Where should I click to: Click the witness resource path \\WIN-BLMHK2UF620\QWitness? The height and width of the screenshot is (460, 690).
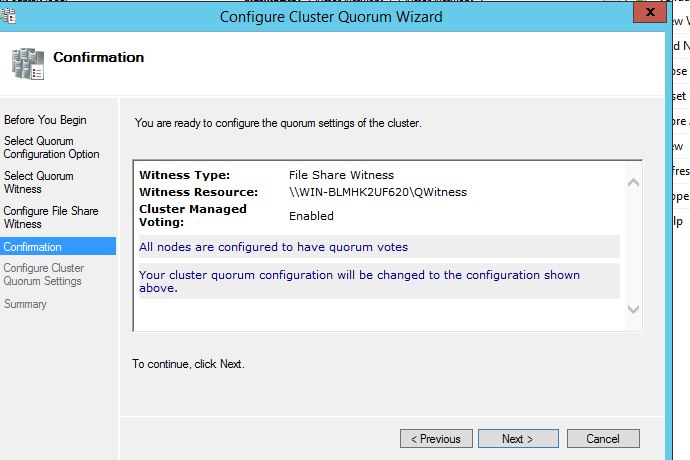click(378, 192)
